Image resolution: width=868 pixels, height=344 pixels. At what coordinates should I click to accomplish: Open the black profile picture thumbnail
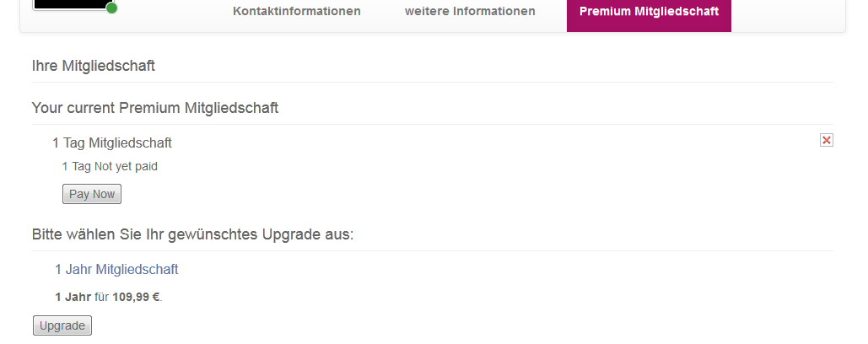pos(70,4)
